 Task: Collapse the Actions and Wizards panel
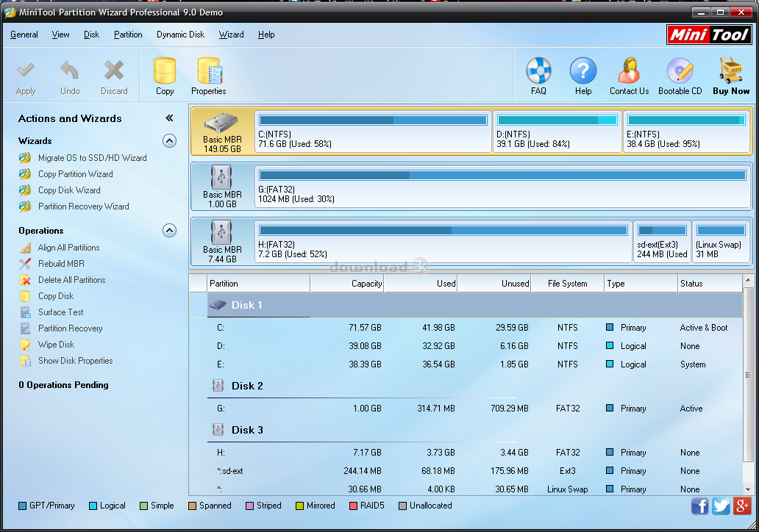[x=169, y=117]
